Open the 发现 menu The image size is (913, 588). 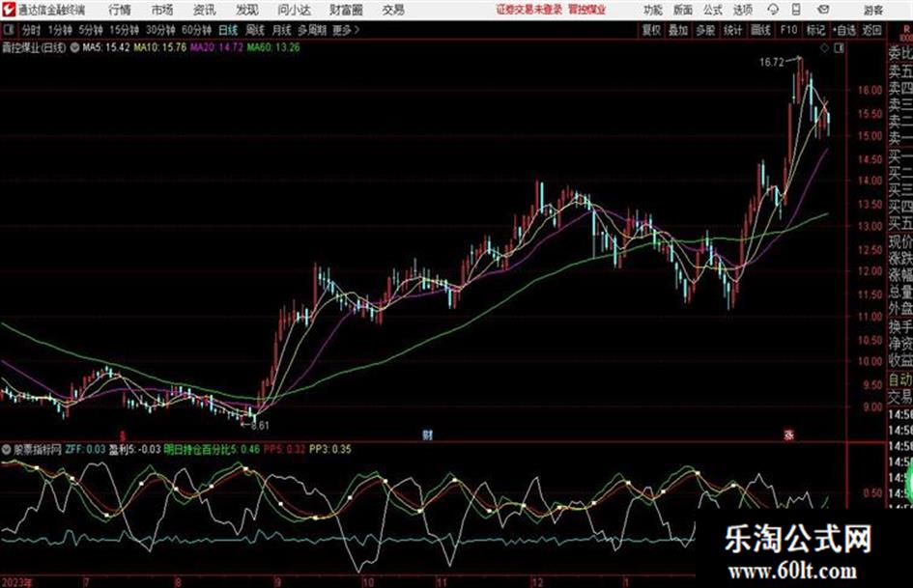click(x=247, y=10)
